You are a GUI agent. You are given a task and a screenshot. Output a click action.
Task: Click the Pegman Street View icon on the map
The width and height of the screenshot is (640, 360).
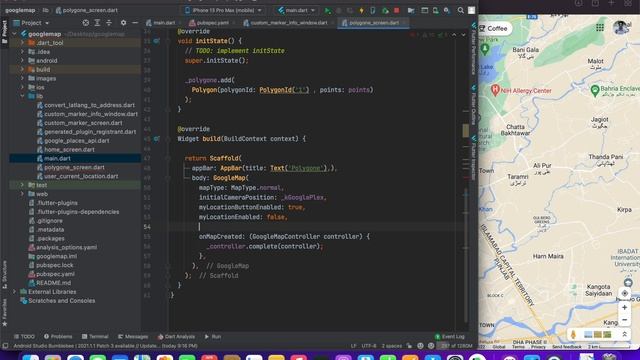coord(573,334)
